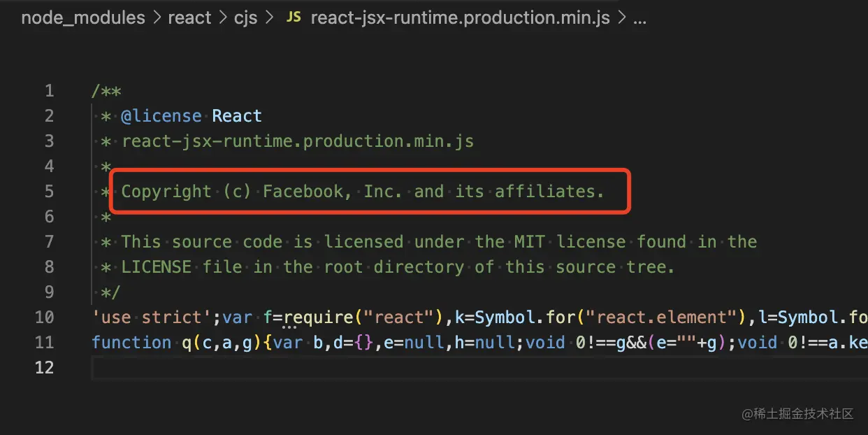Click the 'use strict' string on line 10
Screen dimensions: 868x435
(152, 318)
